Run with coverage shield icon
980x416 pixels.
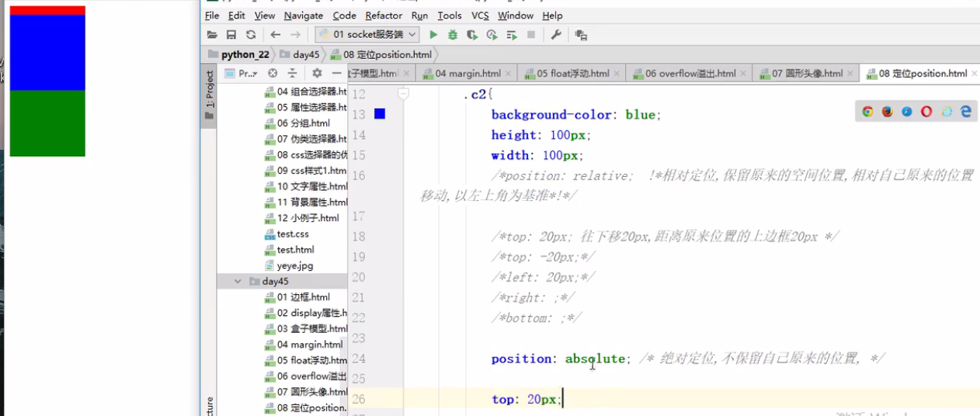[472, 35]
